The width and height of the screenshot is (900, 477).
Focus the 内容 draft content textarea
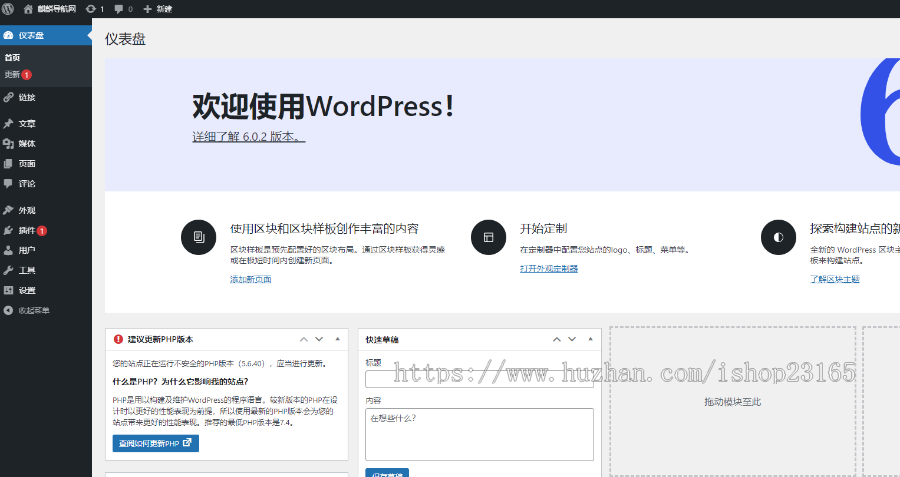479,434
